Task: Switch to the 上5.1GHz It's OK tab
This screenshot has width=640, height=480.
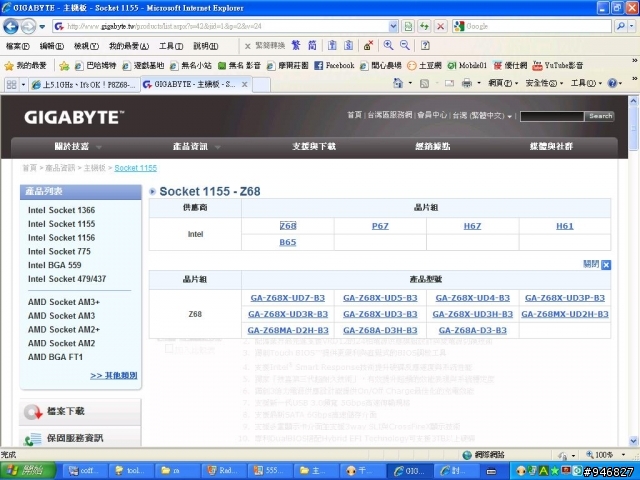Action: click(x=84, y=84)
